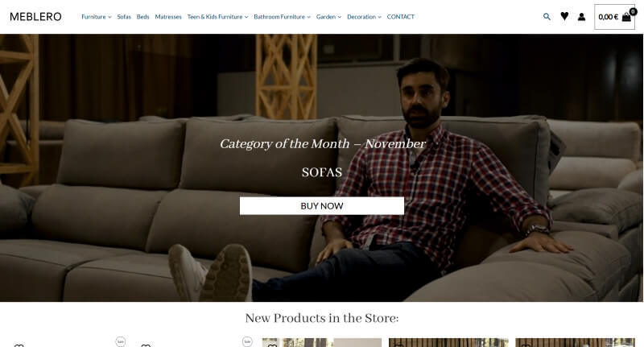Open the user account icon
This screenshot has height=347, width=644.
pos(581,17)
